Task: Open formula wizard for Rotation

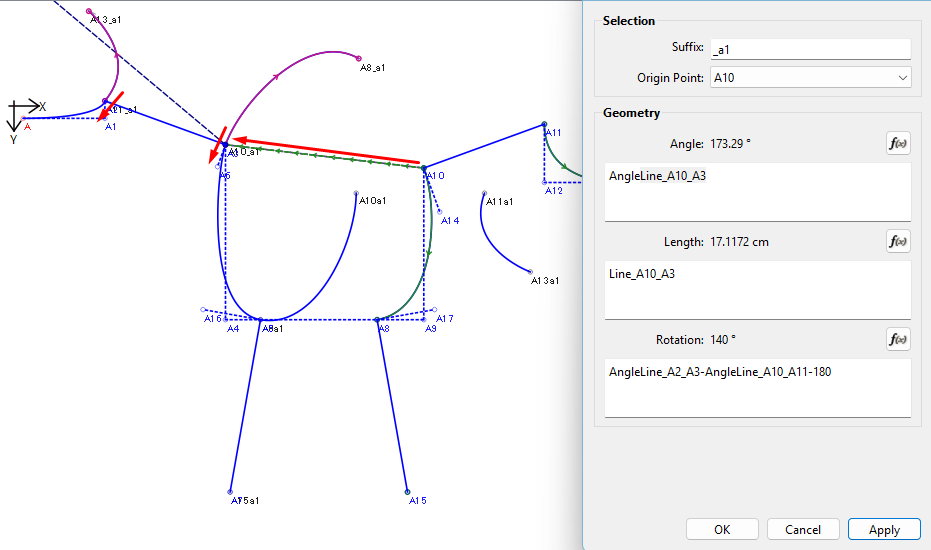Action: (897, 339)
